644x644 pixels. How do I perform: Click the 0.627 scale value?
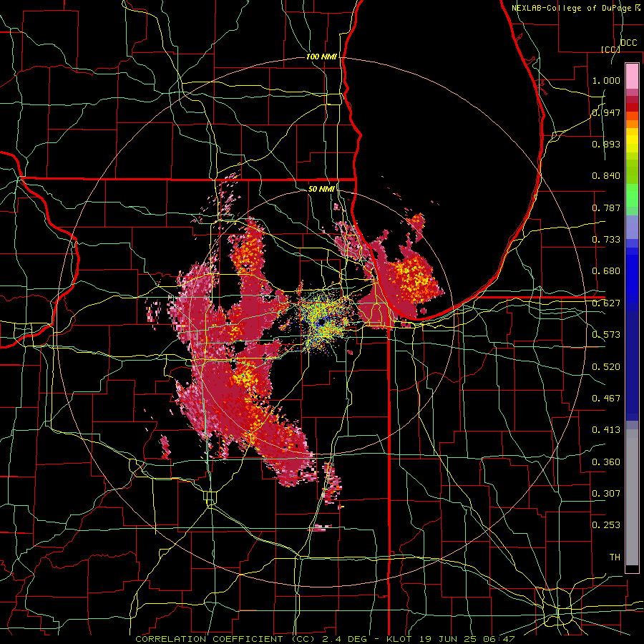[606, 303]
